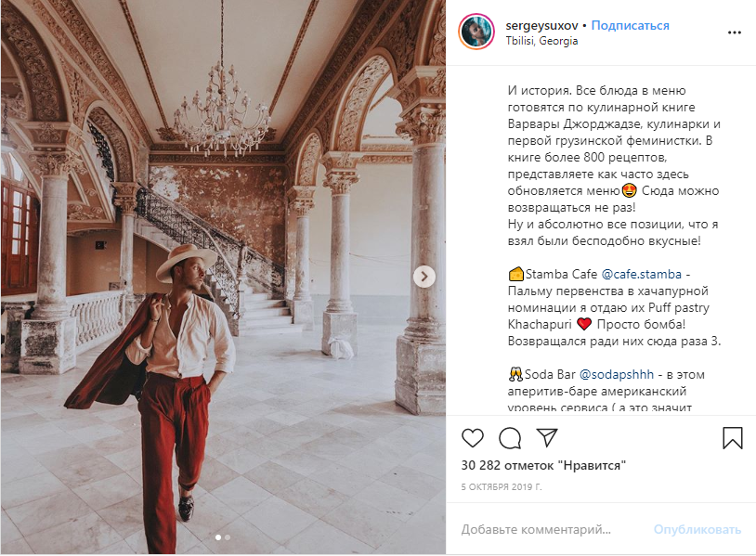This screenshot has height=556, width=756.
Task: Select the second carousel dot indicator
Action: (x=228, y=537)
